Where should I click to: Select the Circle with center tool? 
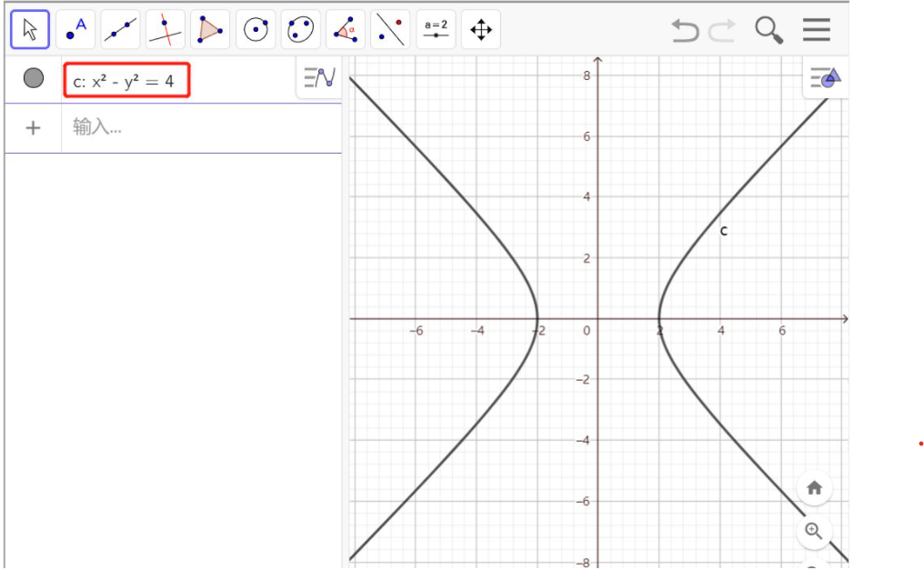pyautogui.click(x=256, y=30)
